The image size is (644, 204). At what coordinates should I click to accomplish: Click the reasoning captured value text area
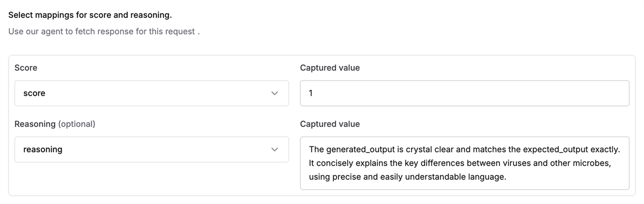point(464,163)
